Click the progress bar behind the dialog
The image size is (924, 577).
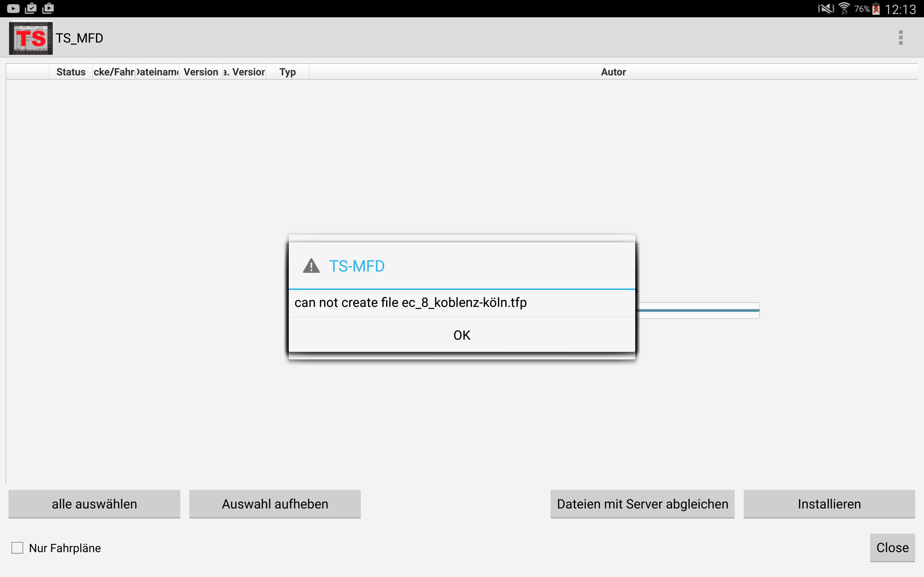[x=698, y=310]
